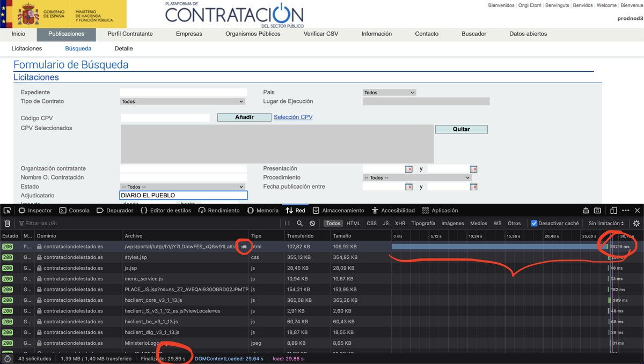Screen dimensions: 644x364
Task: Take screenshot with devtools camera icon
Action: pos(598,211)
